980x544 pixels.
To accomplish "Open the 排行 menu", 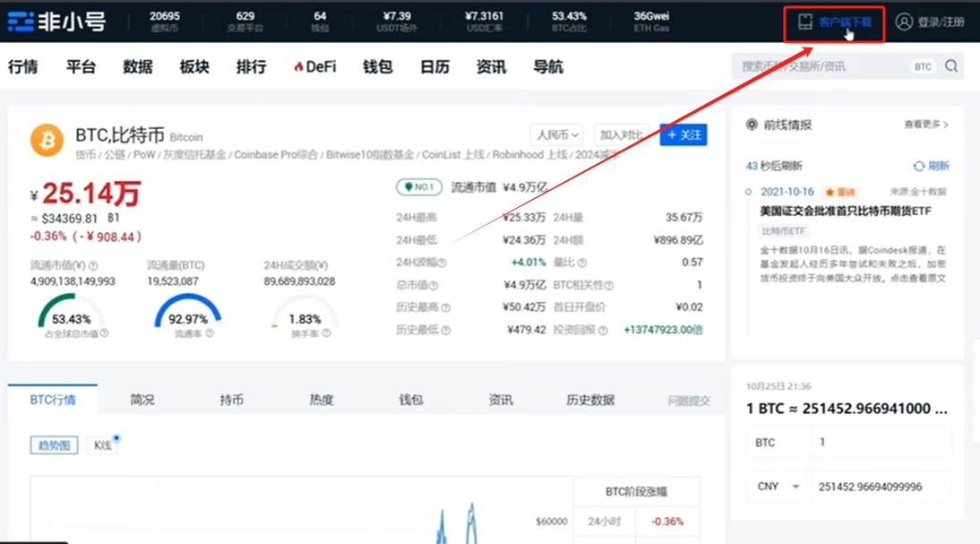I will (251, 67).
